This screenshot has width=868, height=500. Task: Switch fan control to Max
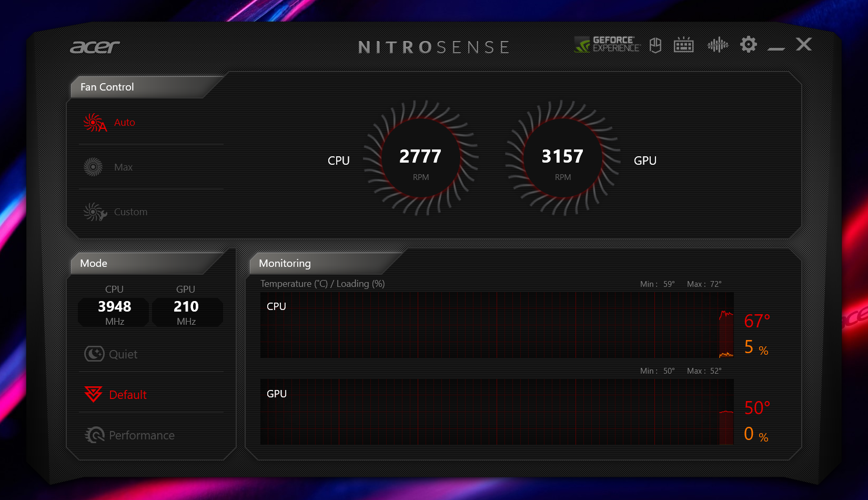coord(123,167)
